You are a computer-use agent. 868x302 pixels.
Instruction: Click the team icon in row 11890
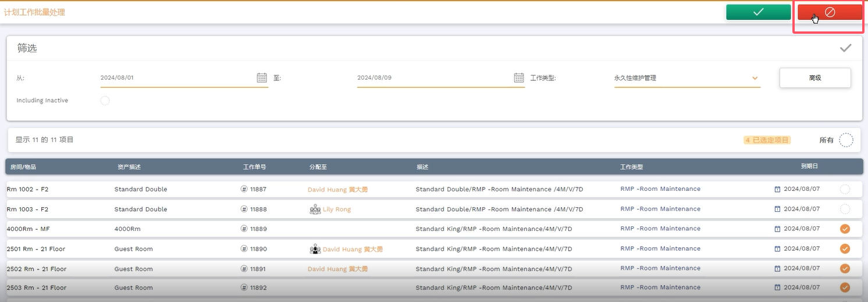pyautogui.click(x=315, y=249)
